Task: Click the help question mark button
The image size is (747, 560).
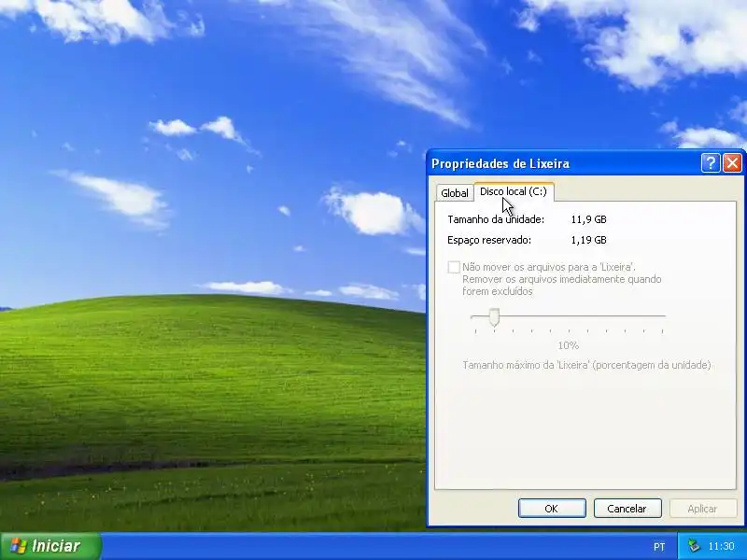Action: 711,162
